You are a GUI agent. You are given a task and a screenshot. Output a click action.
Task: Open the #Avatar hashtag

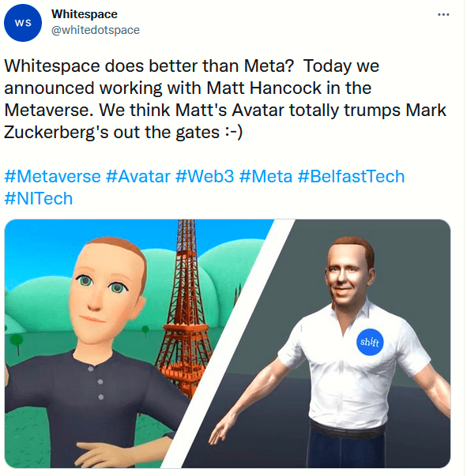(138, 176)
